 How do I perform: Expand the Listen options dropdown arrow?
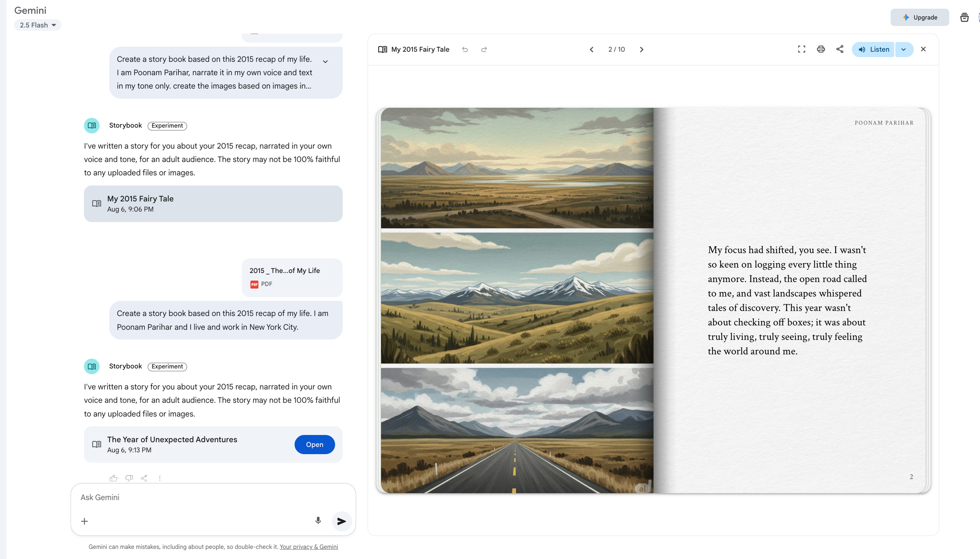(904, 50)
